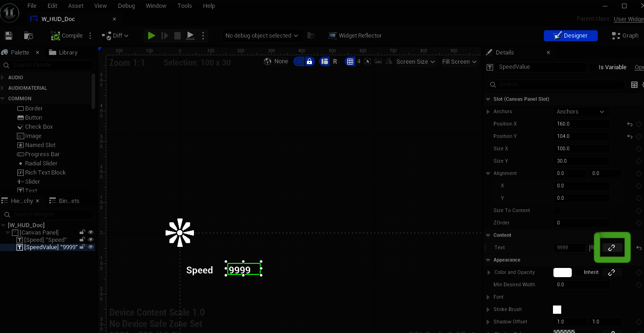
Task: Open the Screen Size dropdown
Action: [x=416, y=61]
